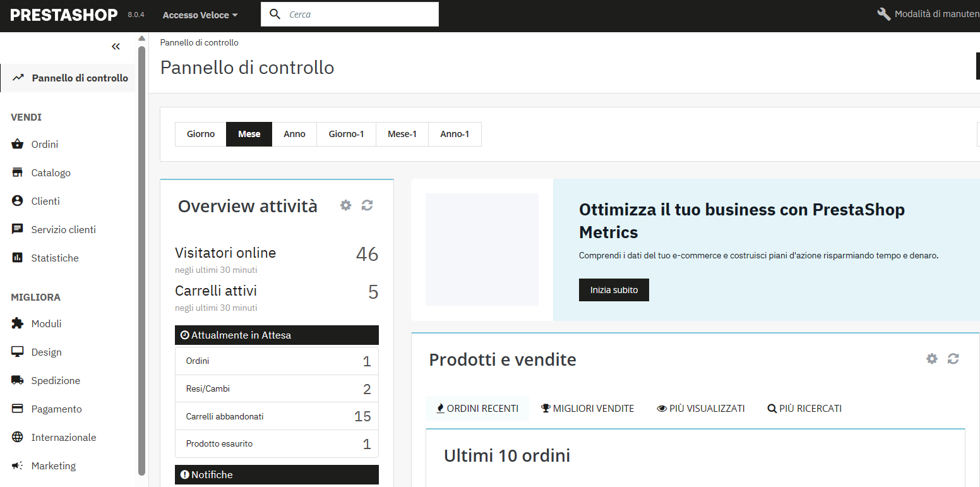Click the Ordini basket icon in sidebar
980x487 pixels.
point(18,144)
